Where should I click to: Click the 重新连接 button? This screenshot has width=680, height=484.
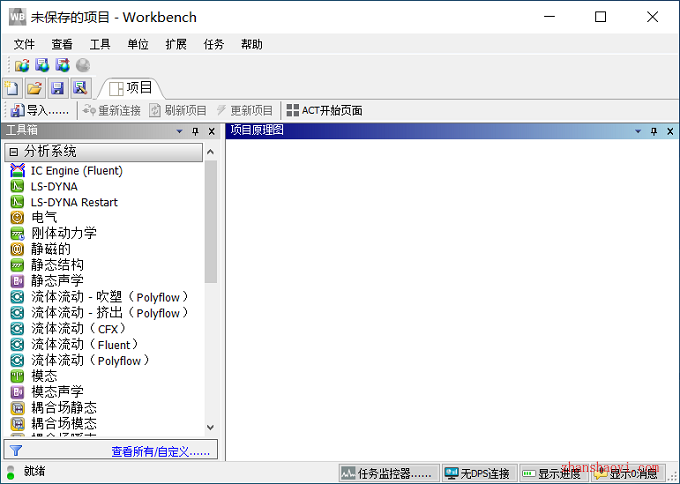[112, 111]
